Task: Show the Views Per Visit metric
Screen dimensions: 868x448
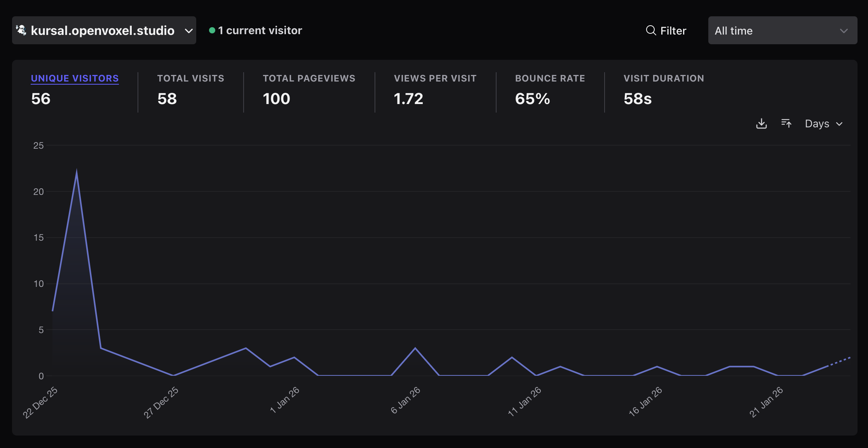Action: point(435,78)
